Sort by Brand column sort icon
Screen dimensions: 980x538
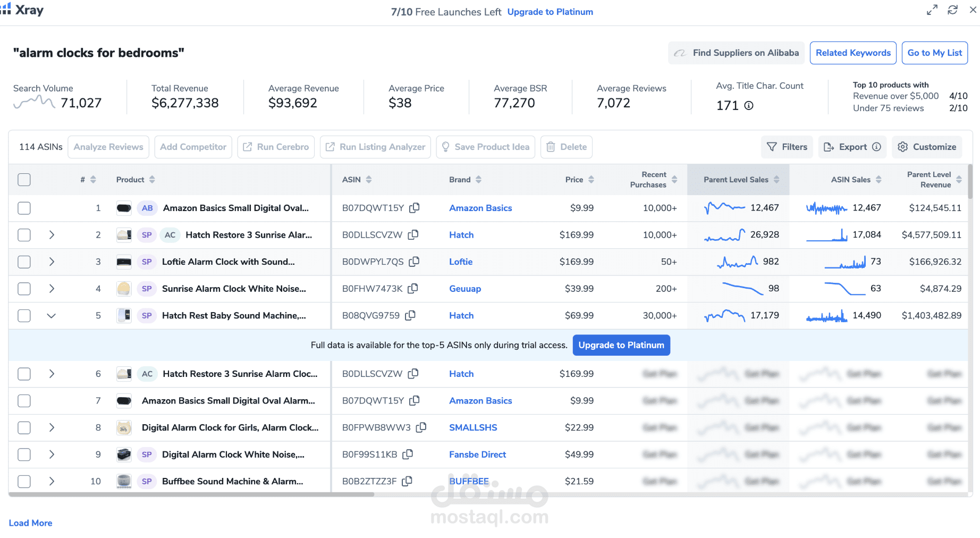click(478, 180)
